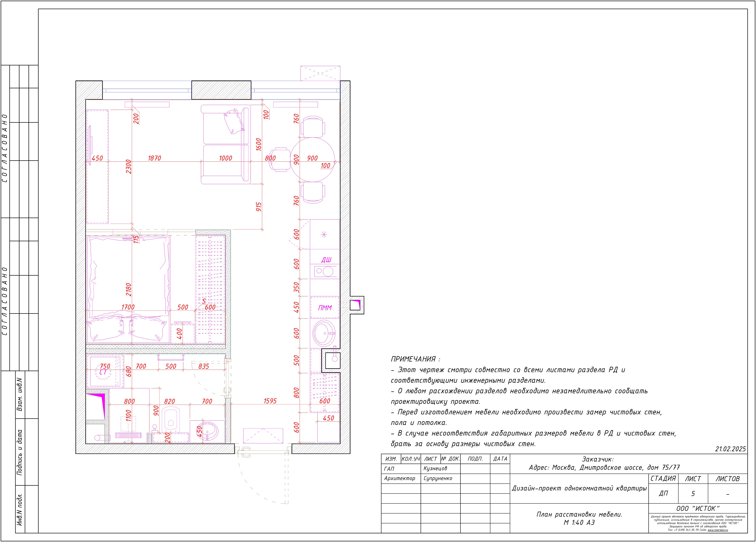Screen dimensions: 756x542
Task: Select the 2300 vertical dimension text
Action: point(129,167)
